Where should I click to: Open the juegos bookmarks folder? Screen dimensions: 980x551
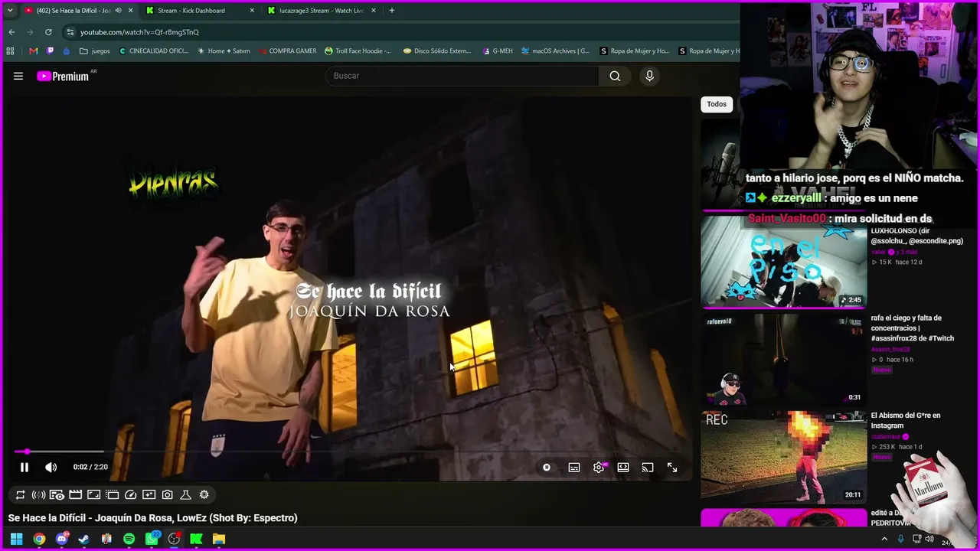click(95, 51)
